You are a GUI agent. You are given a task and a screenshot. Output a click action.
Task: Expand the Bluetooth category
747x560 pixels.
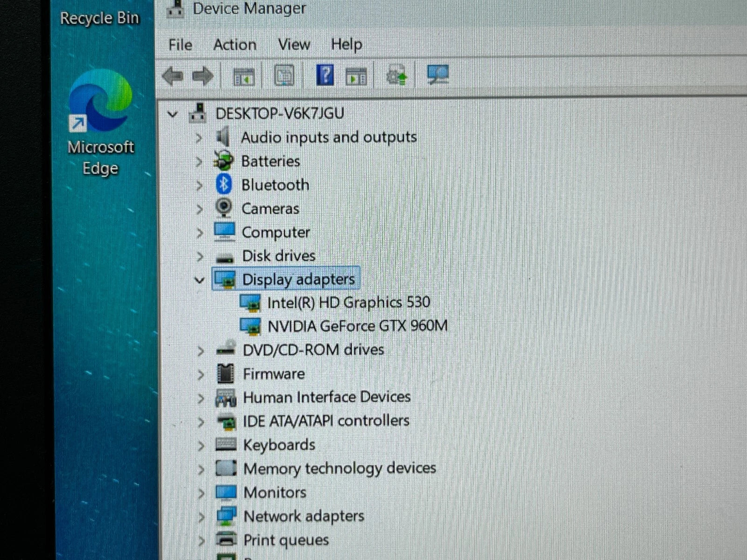coord(199,185)
